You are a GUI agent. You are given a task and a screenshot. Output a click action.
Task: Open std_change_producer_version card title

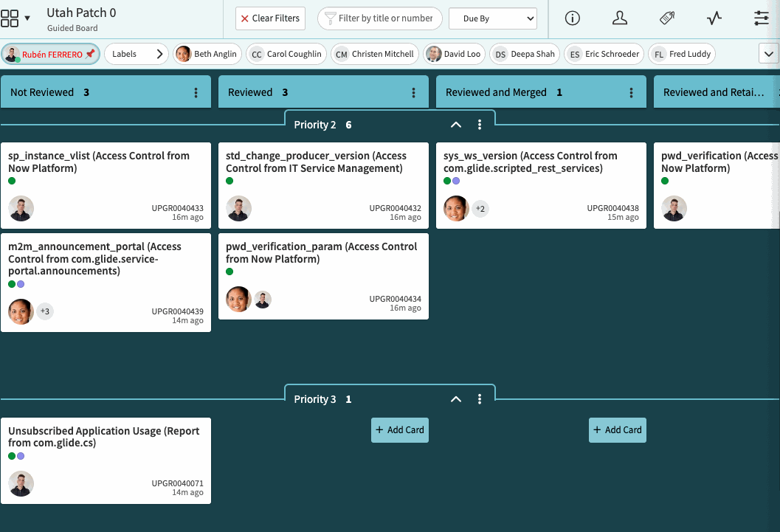pos(316,162)
